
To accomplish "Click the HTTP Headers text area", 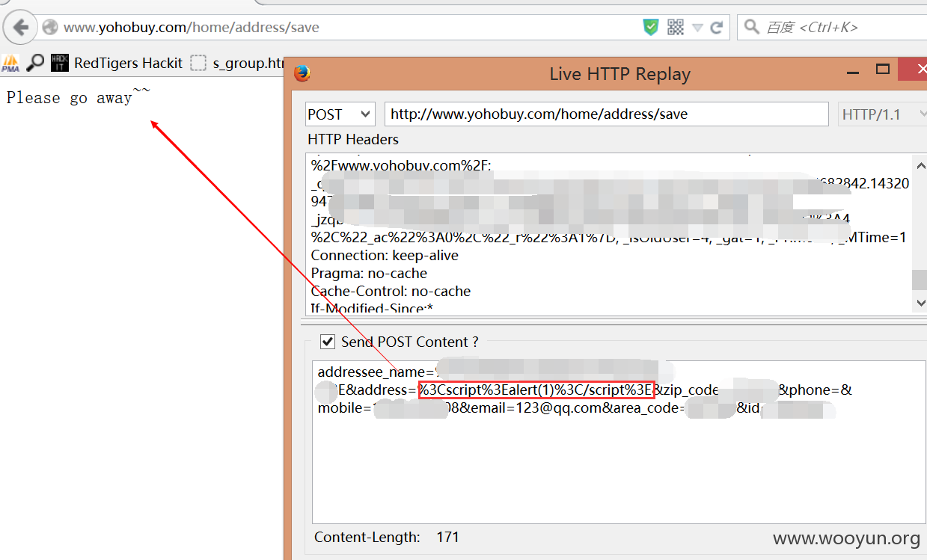I will (609, 233).
